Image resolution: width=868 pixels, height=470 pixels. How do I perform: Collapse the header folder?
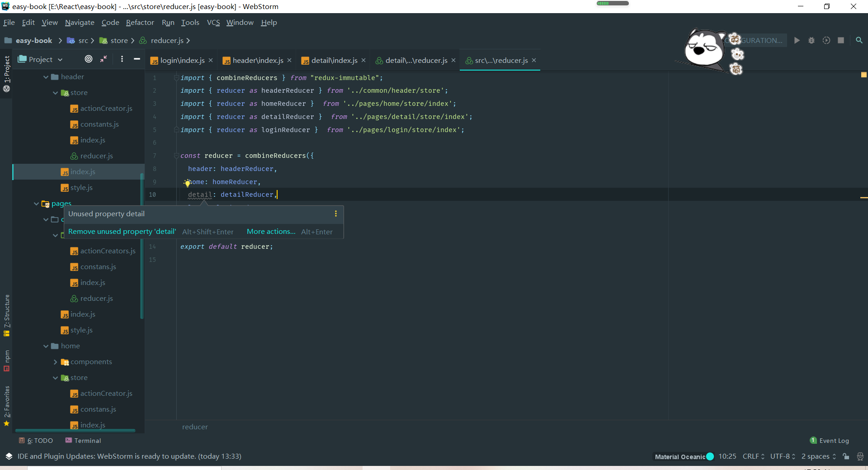(x=46, y=77)
